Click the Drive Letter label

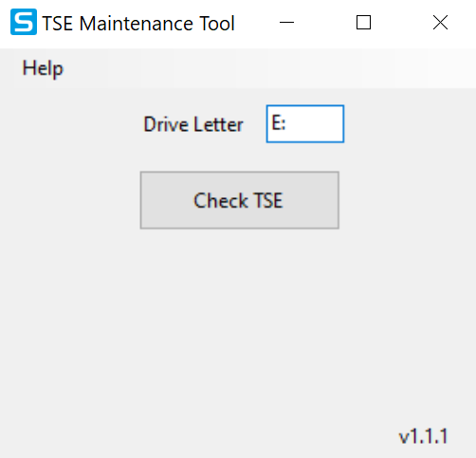click(193, 124)
